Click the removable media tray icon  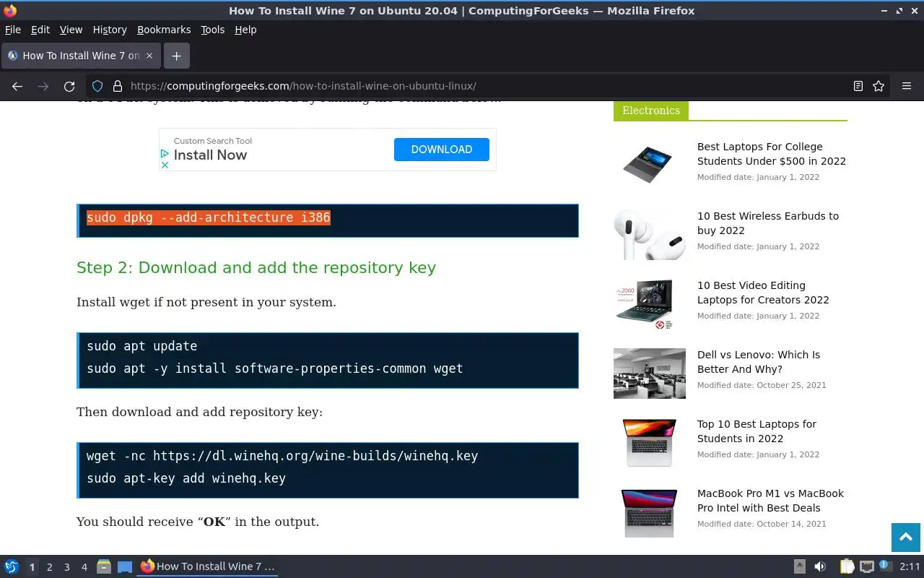(800, 566)
